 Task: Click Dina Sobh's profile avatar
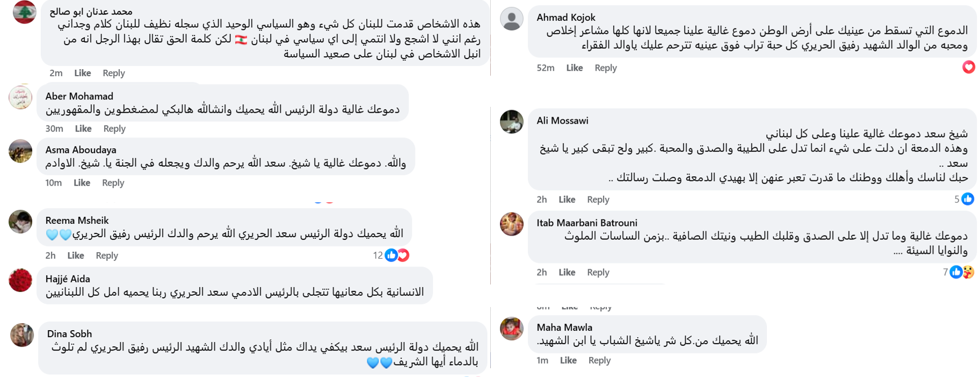click(22, 335)
